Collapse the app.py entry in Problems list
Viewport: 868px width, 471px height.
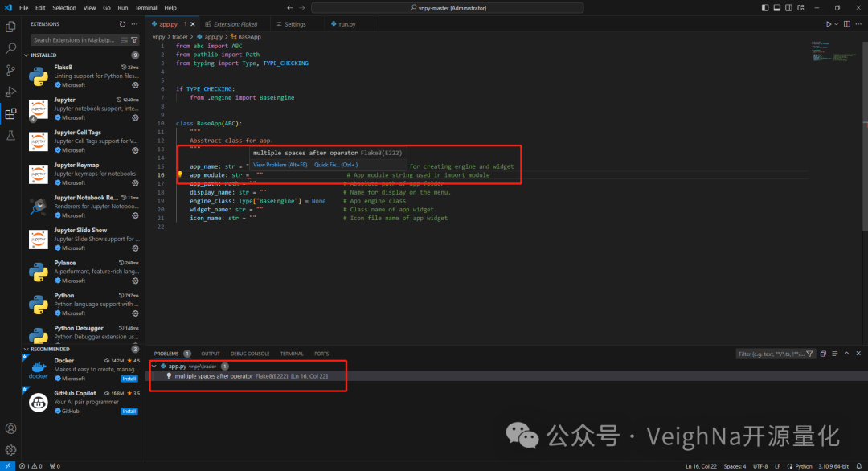pos(154,366)
